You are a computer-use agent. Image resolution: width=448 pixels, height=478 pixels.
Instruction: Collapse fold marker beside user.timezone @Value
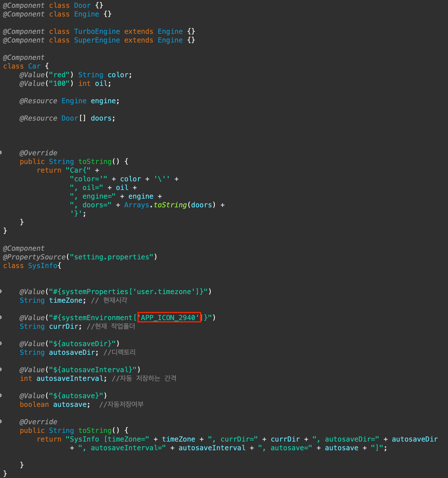pos(1,291)
